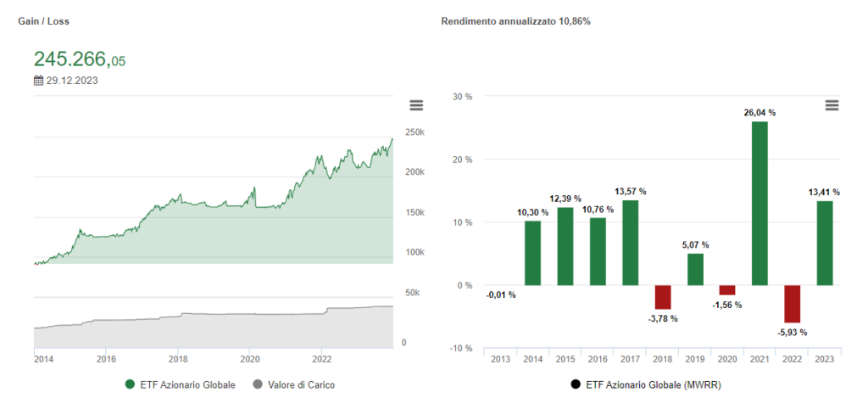Image resolution: width=868 pixels, height=415 pixels.
Task: Toggle the ETF Azionario Globale (MWRR) legend
Action: [648, 384]
